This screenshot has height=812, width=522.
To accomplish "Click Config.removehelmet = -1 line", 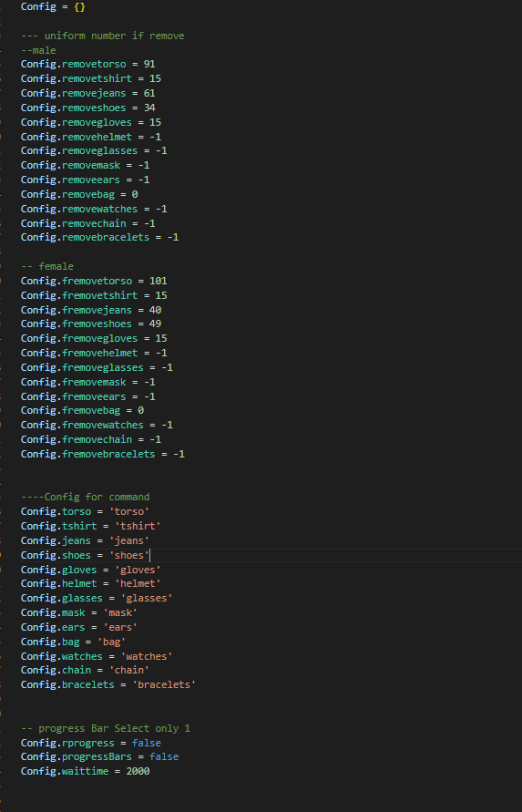I will pyautogui.click(x=91, y=137).
